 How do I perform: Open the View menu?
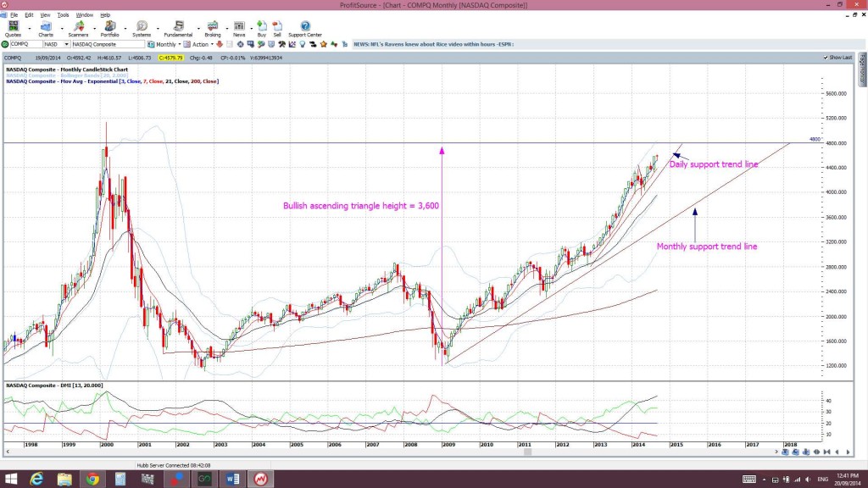pyautogui.click(x=45, y=15)
